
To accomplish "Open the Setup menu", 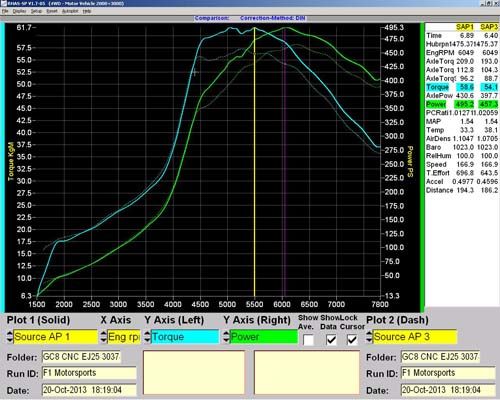I will click(36, 11).
